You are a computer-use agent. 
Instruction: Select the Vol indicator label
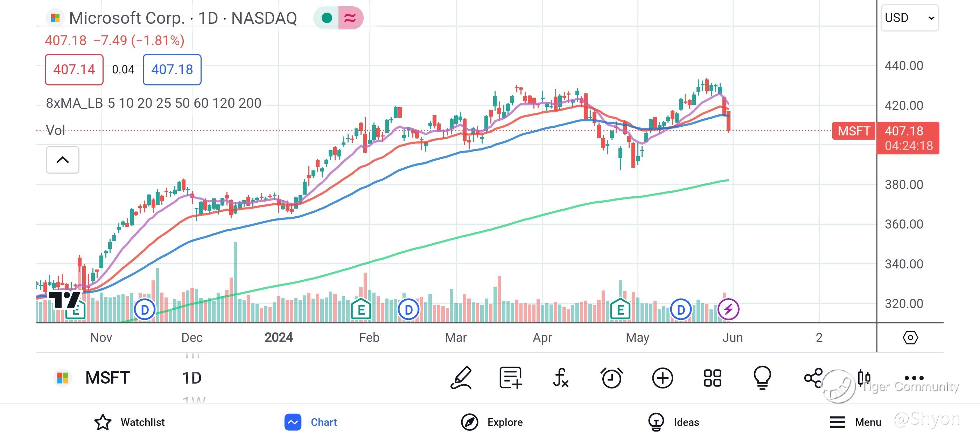click(56, 131)
